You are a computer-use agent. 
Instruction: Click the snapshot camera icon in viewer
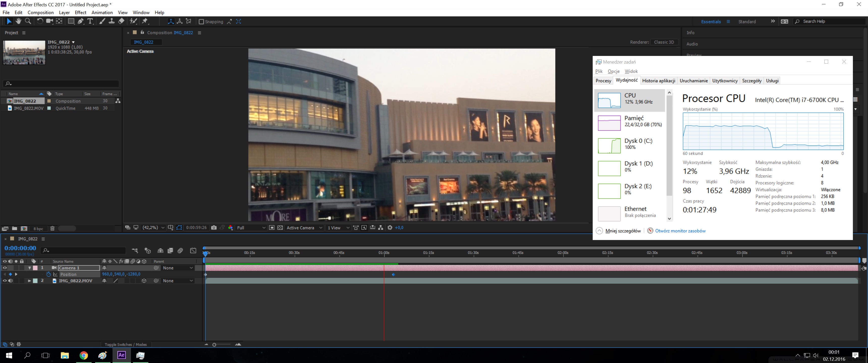pyautogui.click(x=214, y=228)
